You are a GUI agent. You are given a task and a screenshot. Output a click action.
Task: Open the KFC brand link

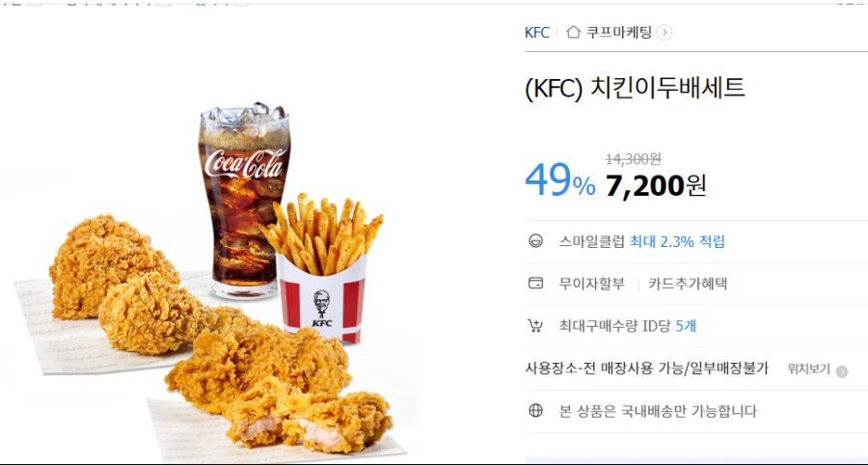point(536,33)
